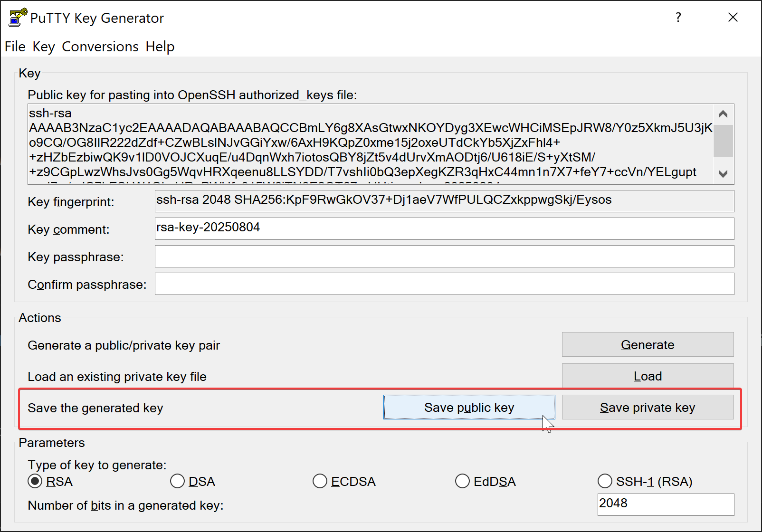Open the Key menu
Image resolution: width=762 pixels, height=532 pixels.
[x=44, y=47]
